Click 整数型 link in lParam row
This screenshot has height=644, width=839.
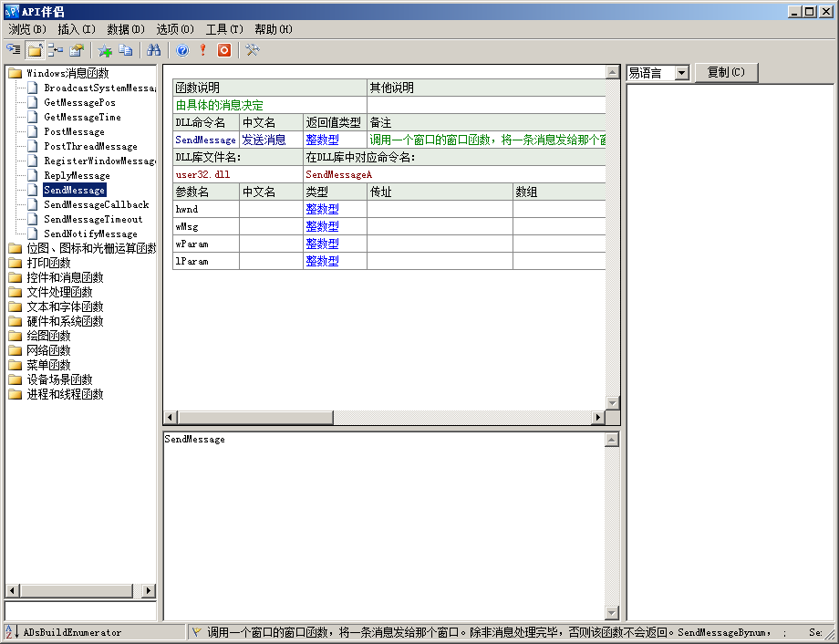point(322,261)
